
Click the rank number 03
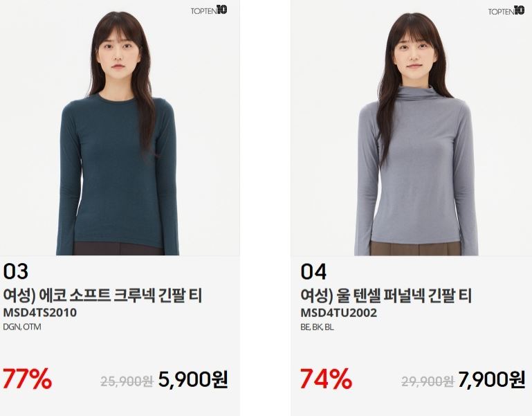point(16,271)
